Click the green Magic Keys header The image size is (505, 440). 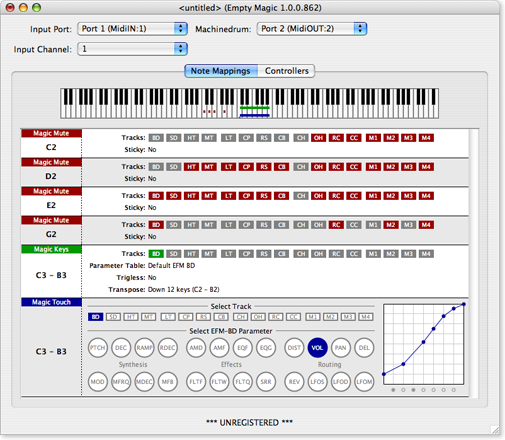pos(51,249)
